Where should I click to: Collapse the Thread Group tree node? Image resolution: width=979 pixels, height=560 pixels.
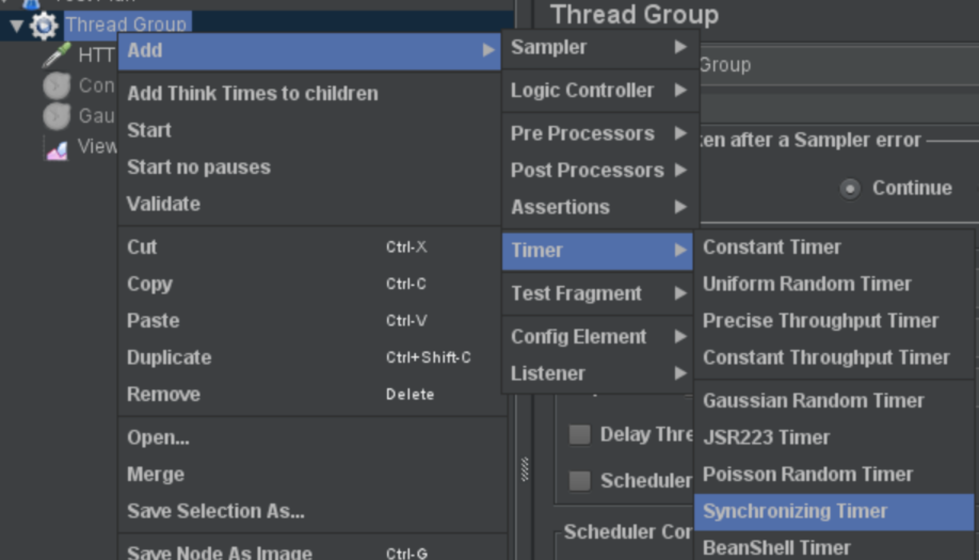pos(16,26)
